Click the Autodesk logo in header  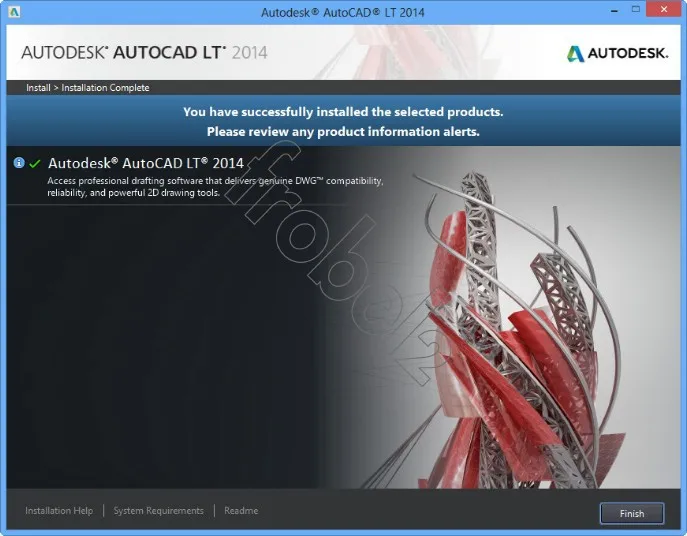[x=617, y=53]
